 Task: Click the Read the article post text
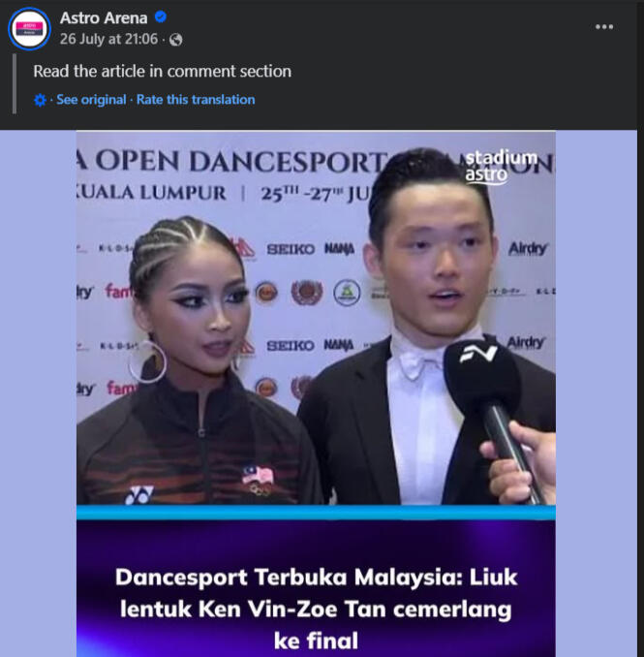[163, 72]
